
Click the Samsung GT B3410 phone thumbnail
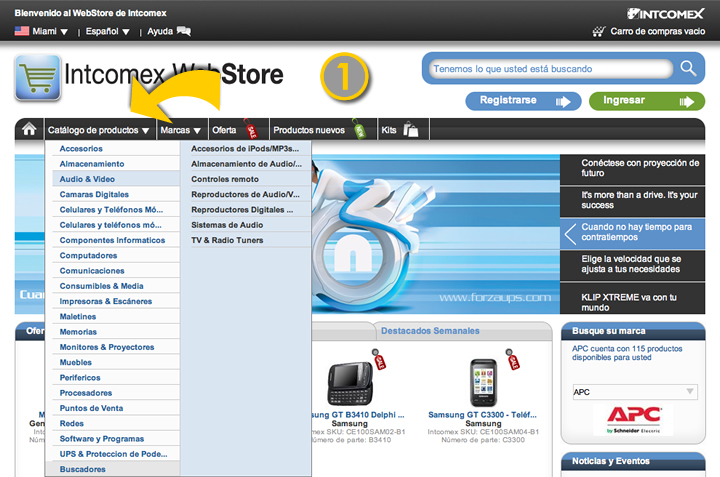tap(350, 383)
